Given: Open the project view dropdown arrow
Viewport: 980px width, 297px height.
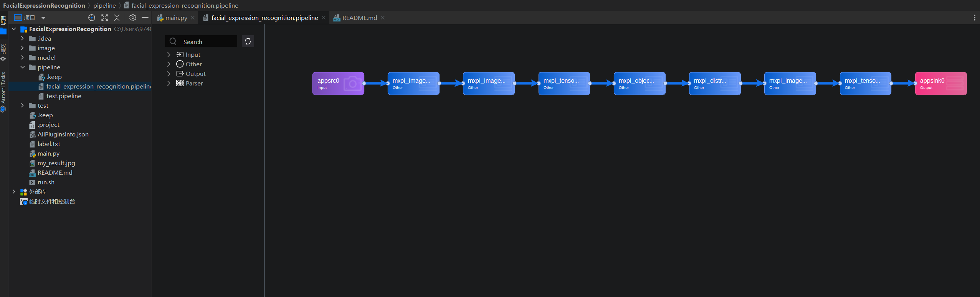Looking at the screenshot, I should click(x=43, y=18).
